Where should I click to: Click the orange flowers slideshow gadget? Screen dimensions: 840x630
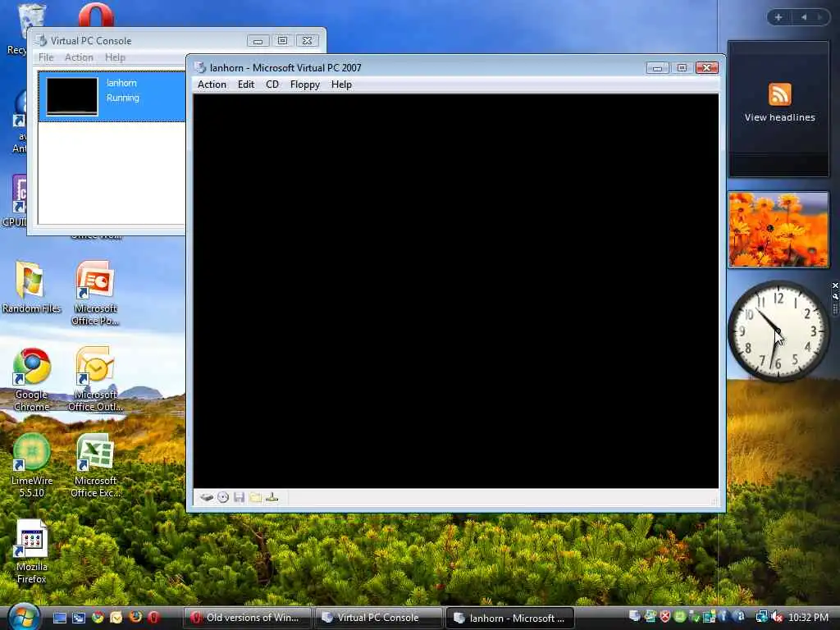[x=778, y=230]
